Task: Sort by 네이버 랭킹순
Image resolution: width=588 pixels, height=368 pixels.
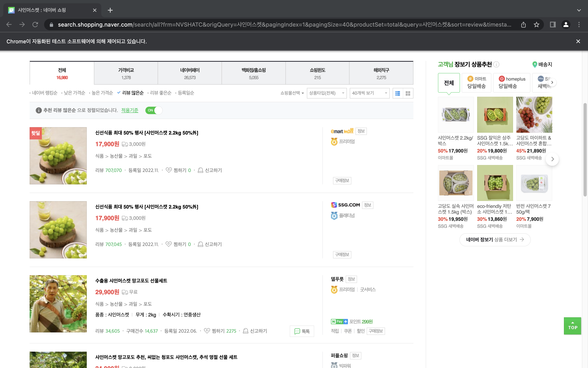Action: [x=45, y=93]
